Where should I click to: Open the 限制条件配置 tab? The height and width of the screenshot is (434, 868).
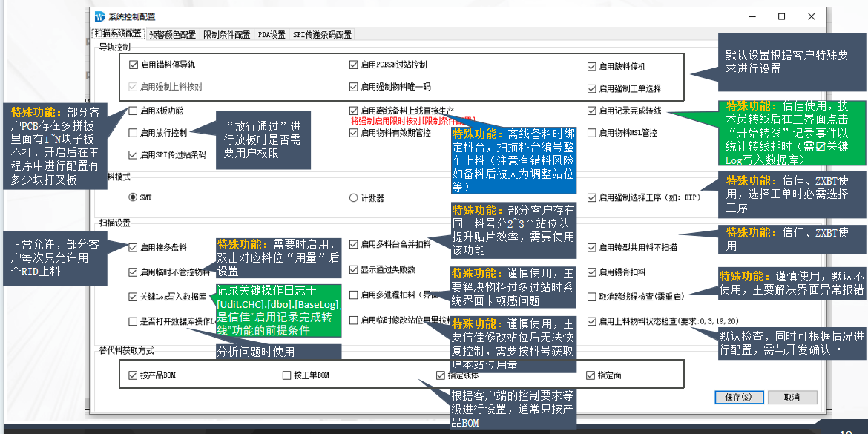pyautogui.click(x=227, y=34)
